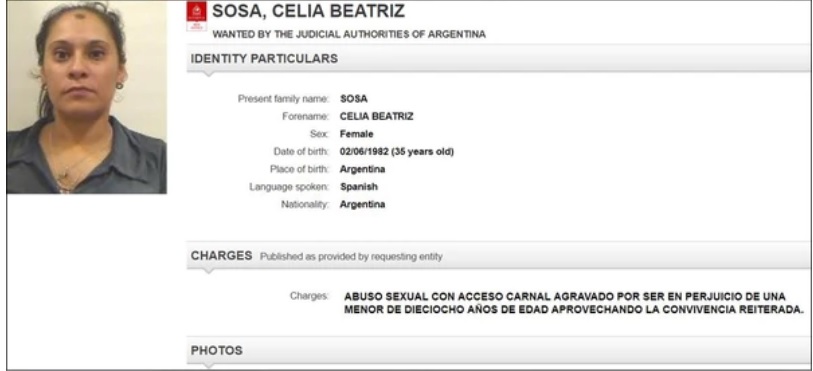Select the Charges section header
Screen dimensions: 813x371
pos(499,256)
